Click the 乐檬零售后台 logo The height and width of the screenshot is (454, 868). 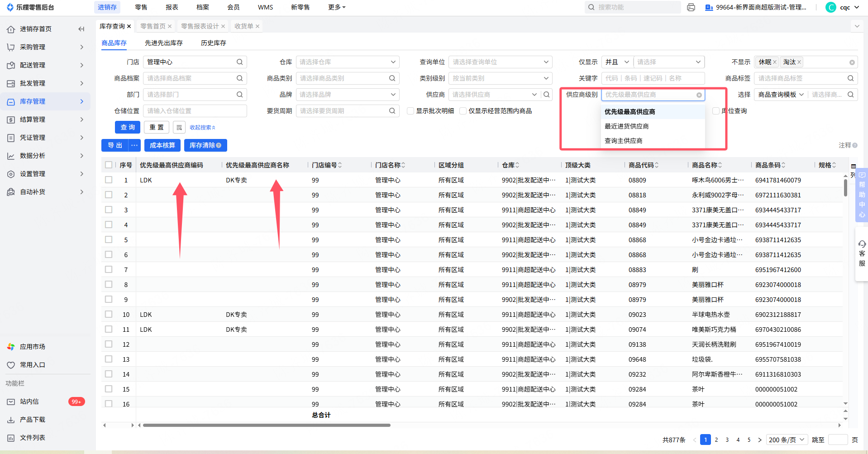tap(30, 7)
